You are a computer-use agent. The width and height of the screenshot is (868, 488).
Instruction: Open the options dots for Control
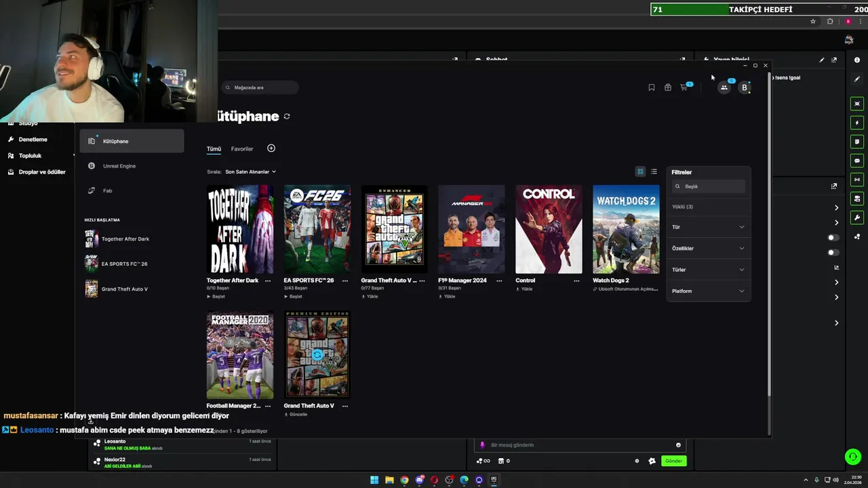[576, 281]
